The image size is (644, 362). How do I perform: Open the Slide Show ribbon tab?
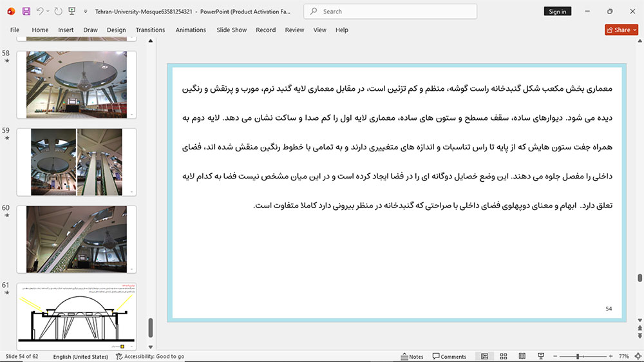[x=232, y=30]
